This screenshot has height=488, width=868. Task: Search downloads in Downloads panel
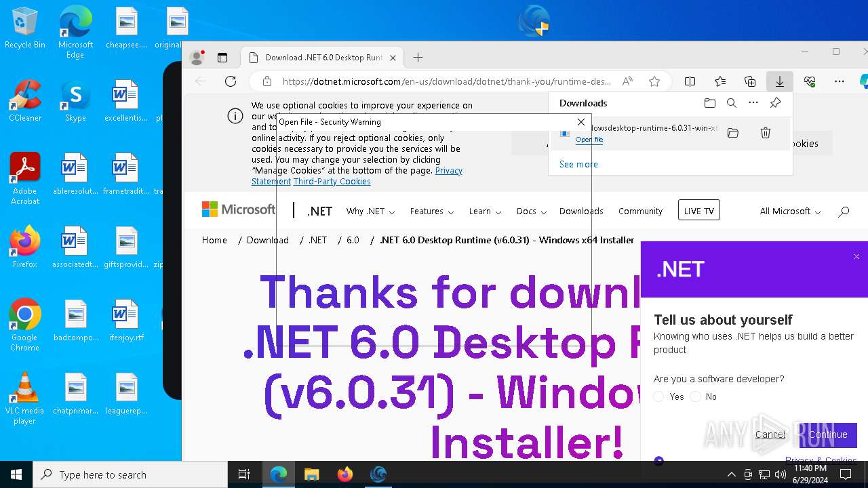pyautogui.click(x=732, y=103)
